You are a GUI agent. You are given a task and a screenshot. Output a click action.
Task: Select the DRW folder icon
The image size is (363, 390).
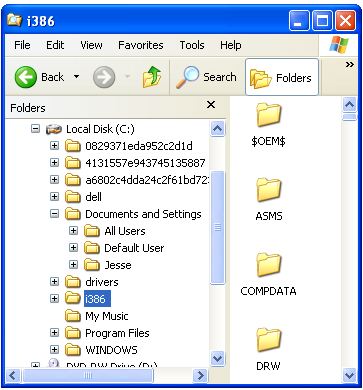pyautogui.click(x=269, y=340)
